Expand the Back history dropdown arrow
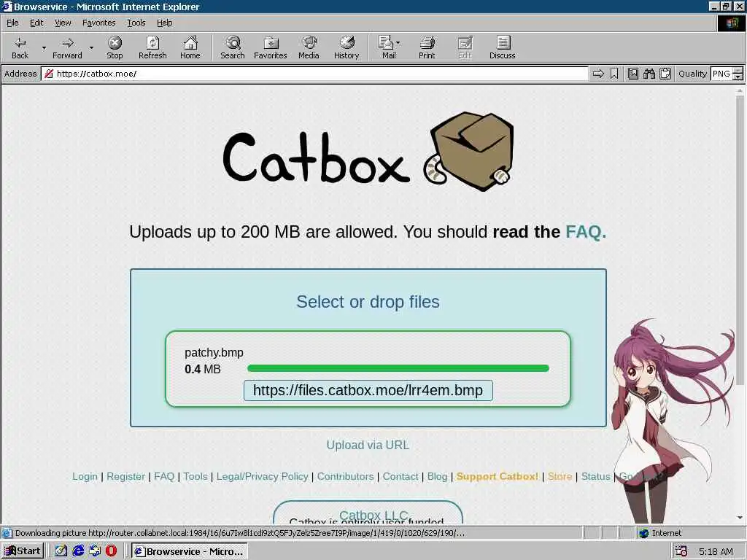This screenshot has height=560, width=747. click(44, 47)
